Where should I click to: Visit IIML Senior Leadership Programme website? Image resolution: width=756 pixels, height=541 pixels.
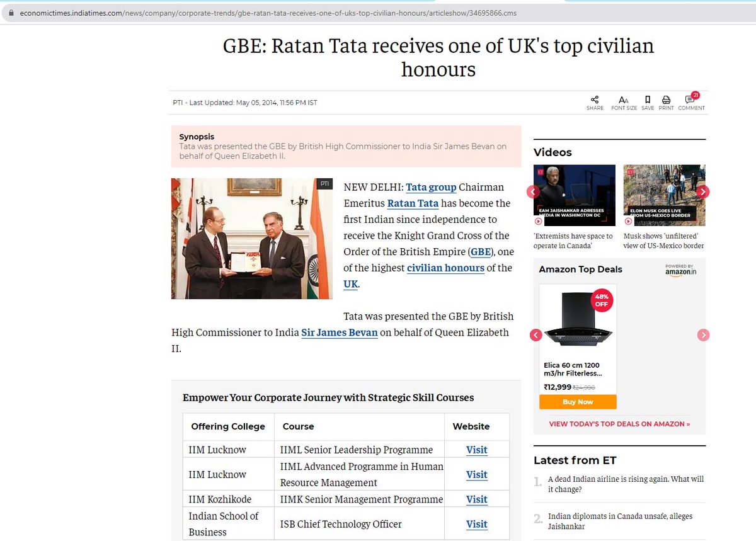(x=476, y=450)
